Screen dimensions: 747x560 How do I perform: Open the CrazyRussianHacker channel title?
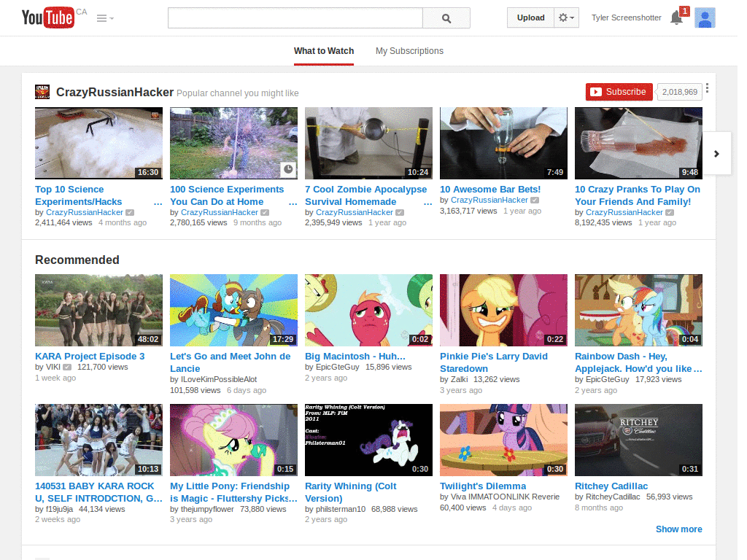[x=115, y=92]
